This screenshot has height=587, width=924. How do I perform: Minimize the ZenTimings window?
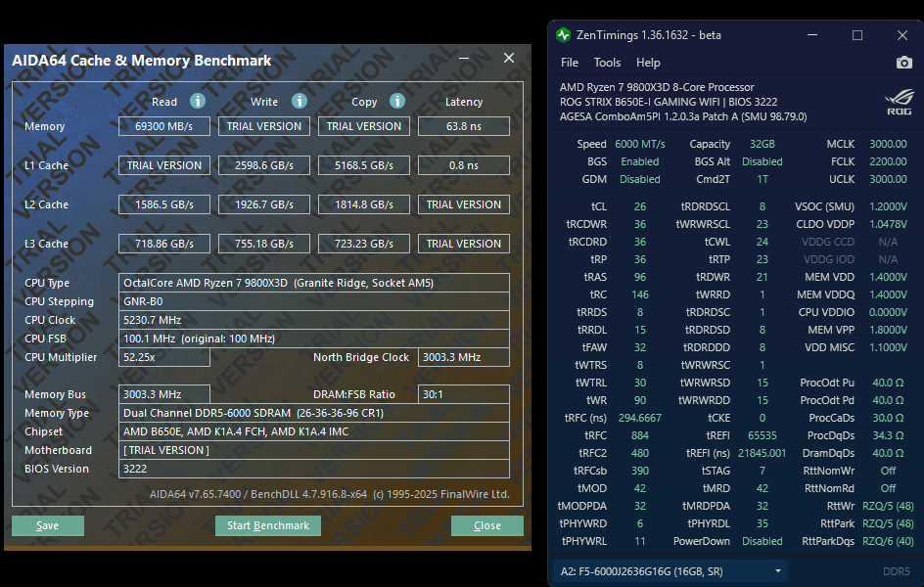[812, 35]
